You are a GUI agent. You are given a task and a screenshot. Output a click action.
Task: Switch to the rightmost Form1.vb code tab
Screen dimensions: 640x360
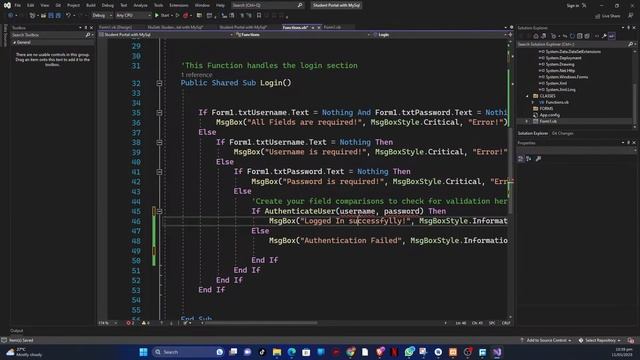[x=332, y=27]
